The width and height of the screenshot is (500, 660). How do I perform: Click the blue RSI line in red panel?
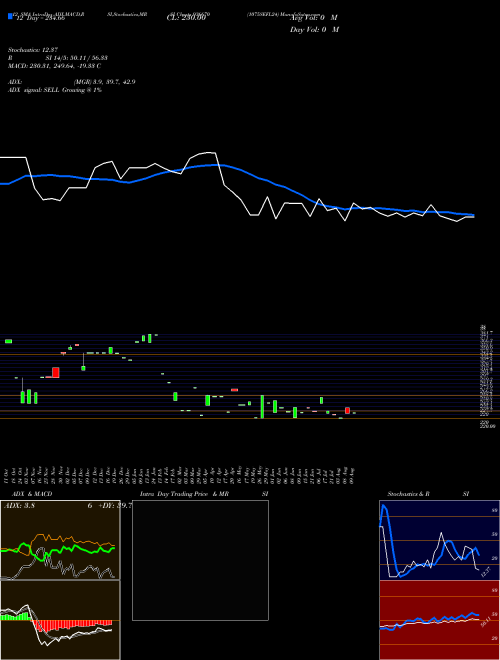[429, 620]
